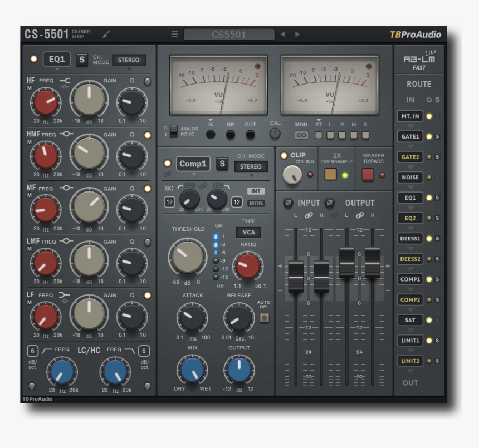
Task: Open the compressor type VCA dropdown
Action: click(x=248, y=232)
